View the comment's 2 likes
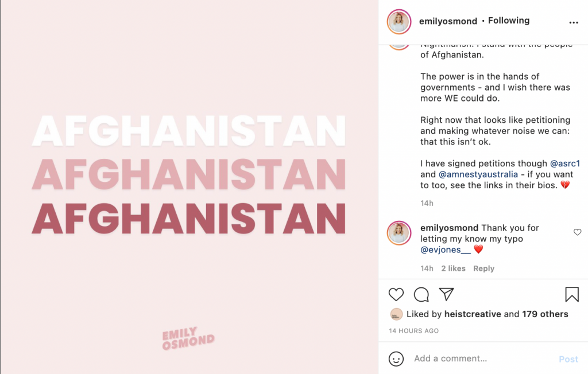This screenshot has width=588, height=374. [x=453, y=268]
